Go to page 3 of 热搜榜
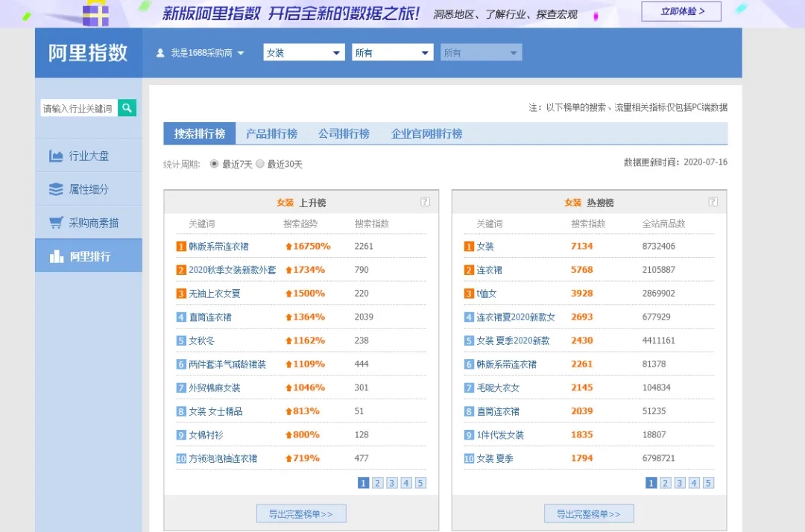The height and width of the screenshot is (532, 805). (680, 483)
